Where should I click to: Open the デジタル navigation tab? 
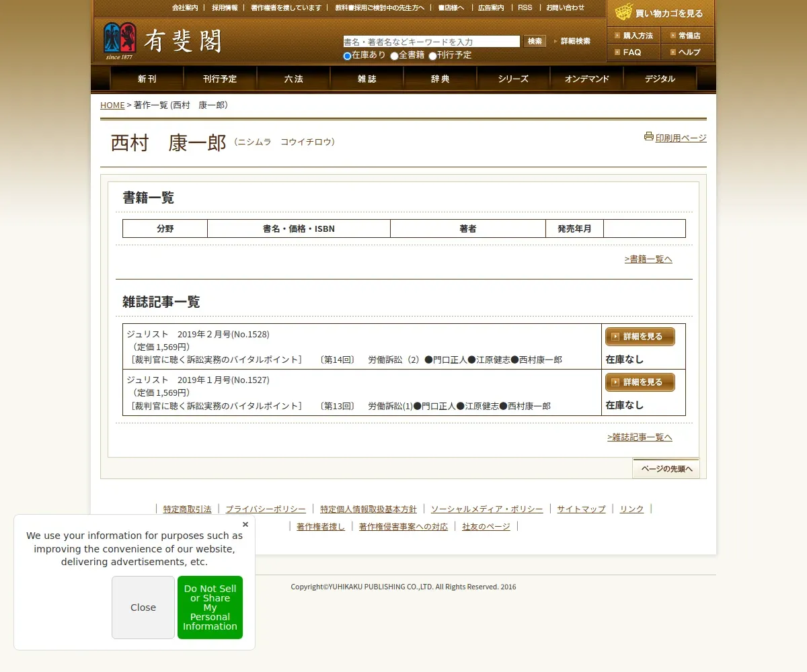[660, 79]
